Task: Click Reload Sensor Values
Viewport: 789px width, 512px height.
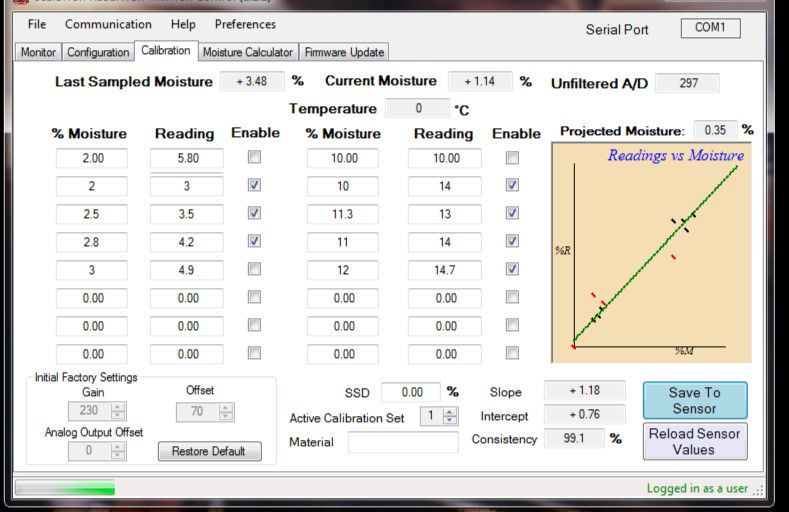Action: tap(695, 442)
